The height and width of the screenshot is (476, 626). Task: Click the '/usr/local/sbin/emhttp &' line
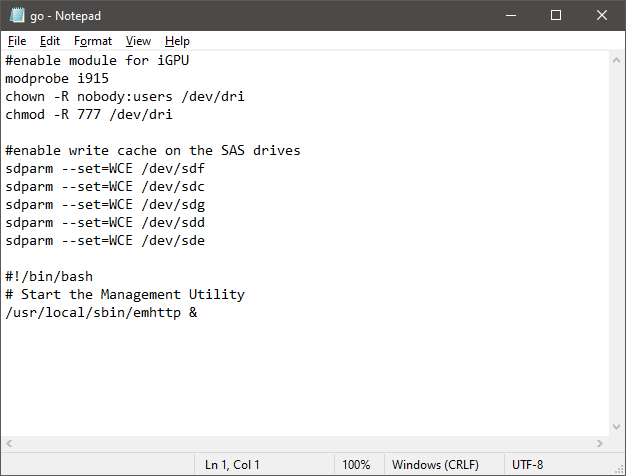click(101, 312)
